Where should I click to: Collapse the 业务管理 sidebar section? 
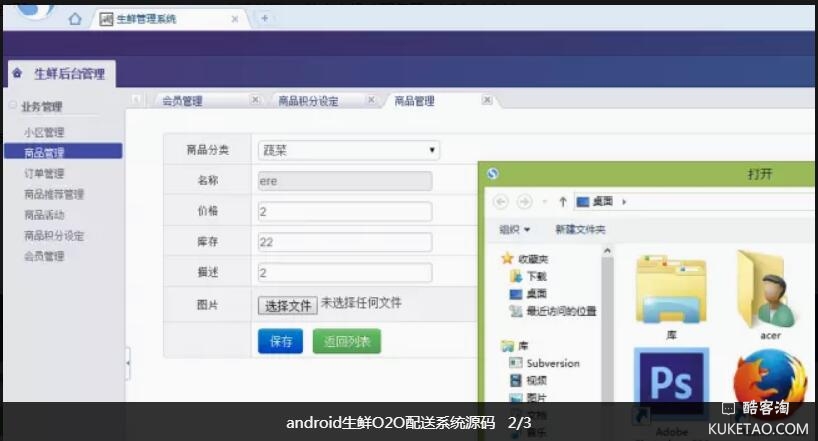(x=13, y=106)
